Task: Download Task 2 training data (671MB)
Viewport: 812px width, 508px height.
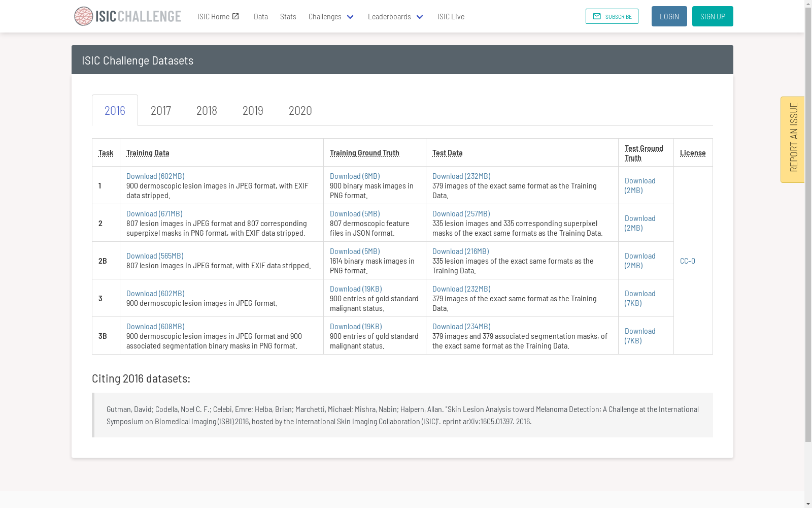Action: (154, 213)
